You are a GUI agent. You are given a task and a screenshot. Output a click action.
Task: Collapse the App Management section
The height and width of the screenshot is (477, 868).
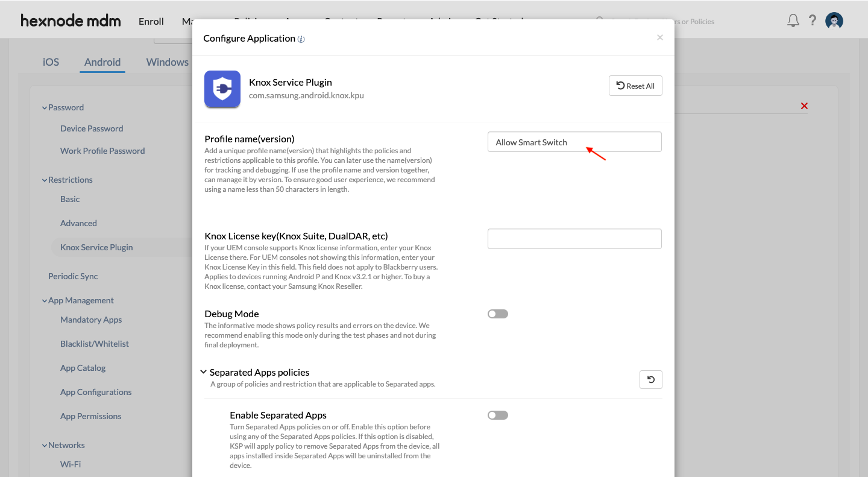44,301
